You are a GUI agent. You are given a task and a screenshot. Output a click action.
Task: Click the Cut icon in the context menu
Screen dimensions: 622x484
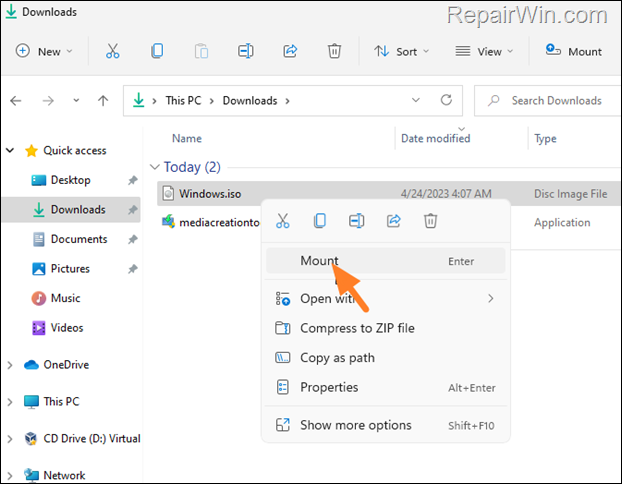pyautogui.click(x=282, y=221)
